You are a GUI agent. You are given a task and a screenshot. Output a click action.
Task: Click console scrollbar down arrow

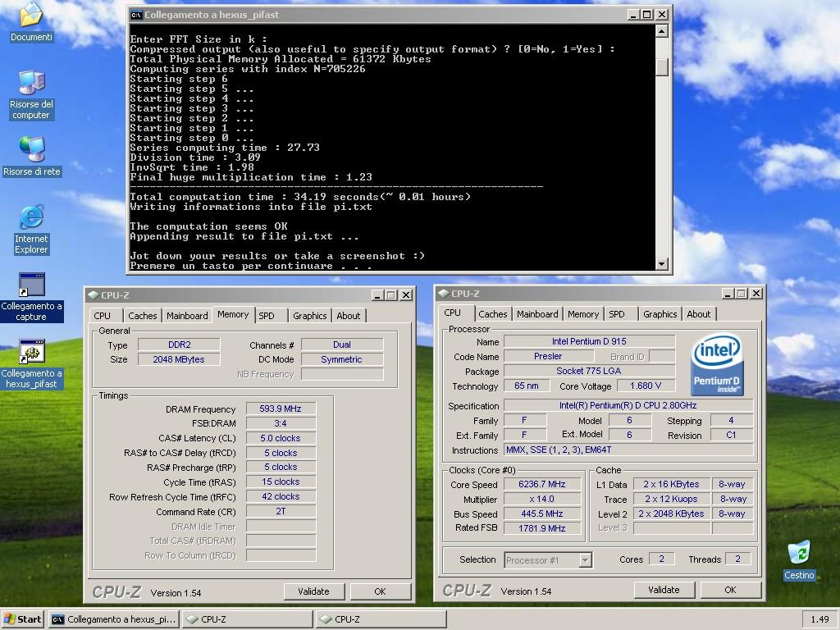pos(662,263)
